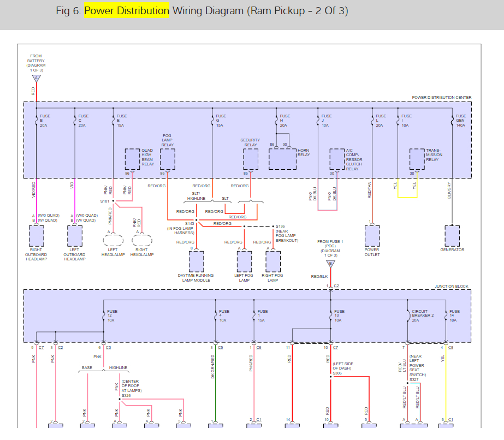Click the Left Fog Lamp box
Image resolution: width=504 pixels, height=440 pixels.
(x=244, y=261)
